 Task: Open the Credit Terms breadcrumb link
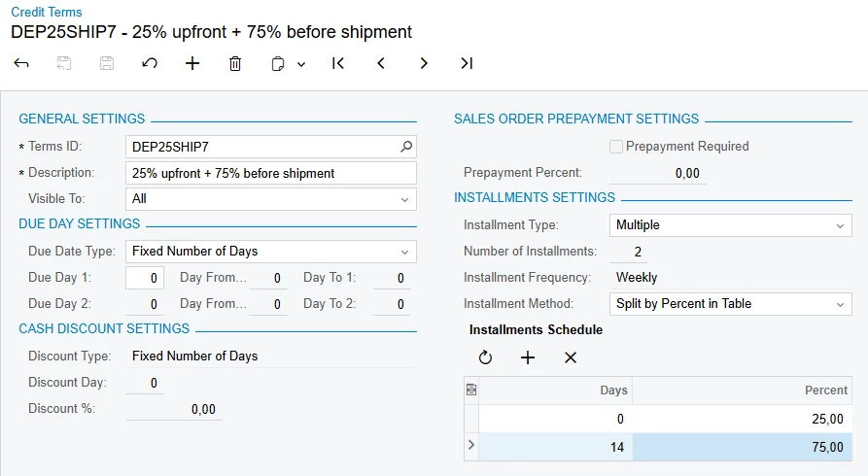47,13
